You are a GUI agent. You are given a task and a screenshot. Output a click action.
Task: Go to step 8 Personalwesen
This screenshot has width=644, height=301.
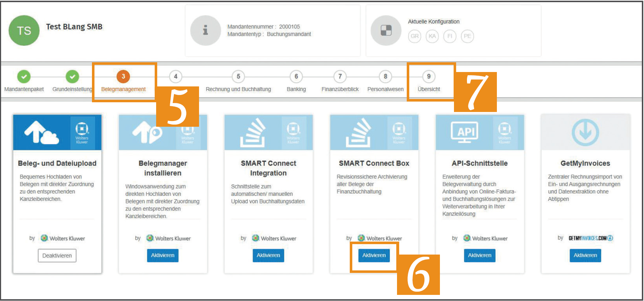385,76
